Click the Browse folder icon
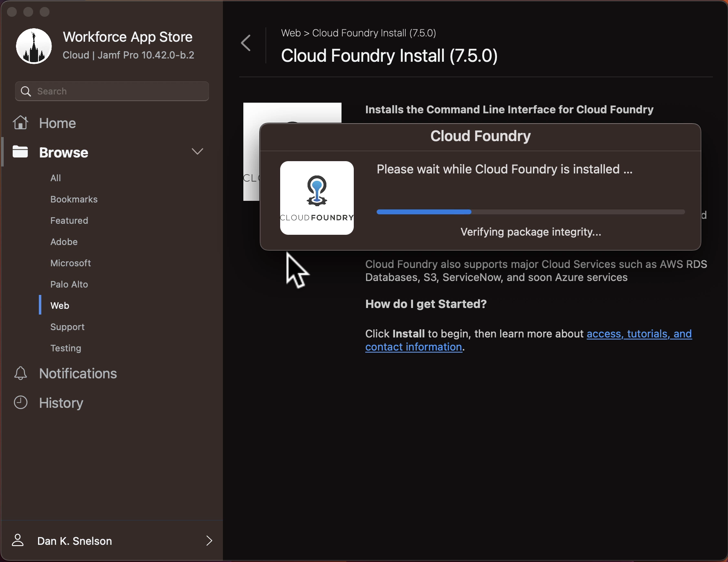Screen dimensions: 728x562 pos(20,152)
